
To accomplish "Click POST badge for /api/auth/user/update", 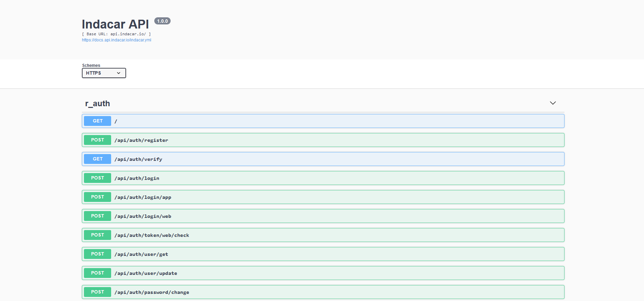I will point(98,273).
